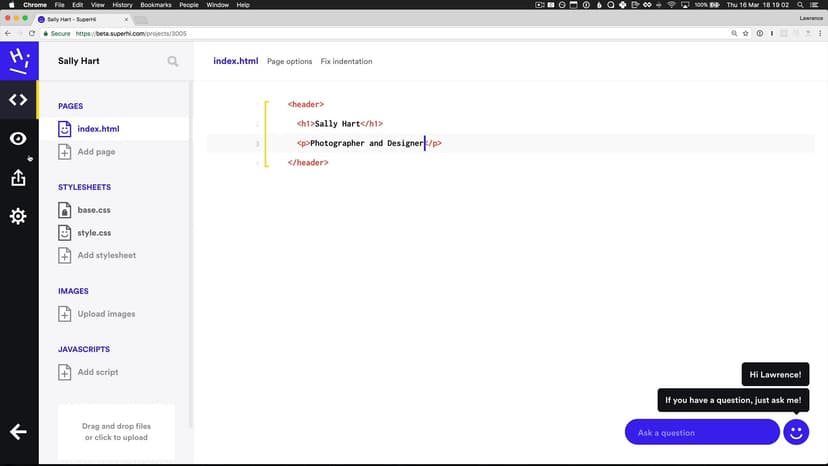
Task: Toggle preview with the eye icon
Action: (x=18, y=139)
